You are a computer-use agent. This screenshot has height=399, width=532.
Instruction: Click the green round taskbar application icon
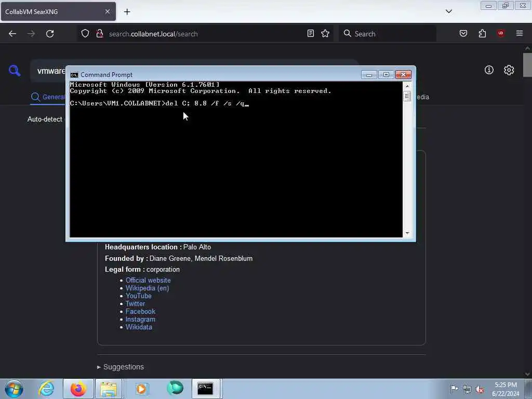coord(175,388)
